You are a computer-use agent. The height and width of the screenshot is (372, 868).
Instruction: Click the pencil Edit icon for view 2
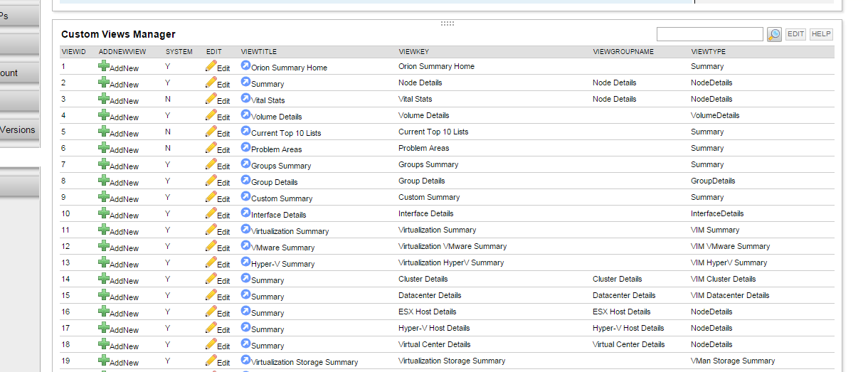click(211, 83)
